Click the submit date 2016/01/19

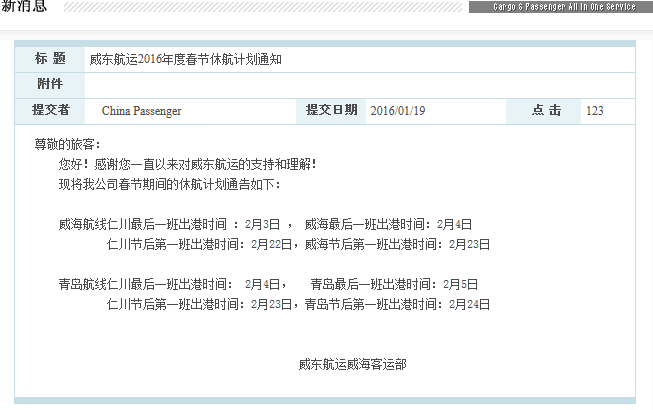click(398, 111)
